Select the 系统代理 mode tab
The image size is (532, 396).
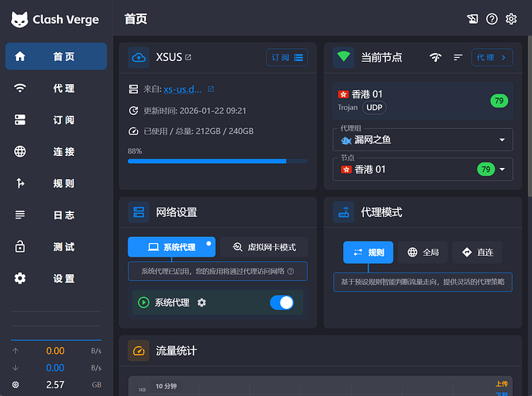(171, 247)
